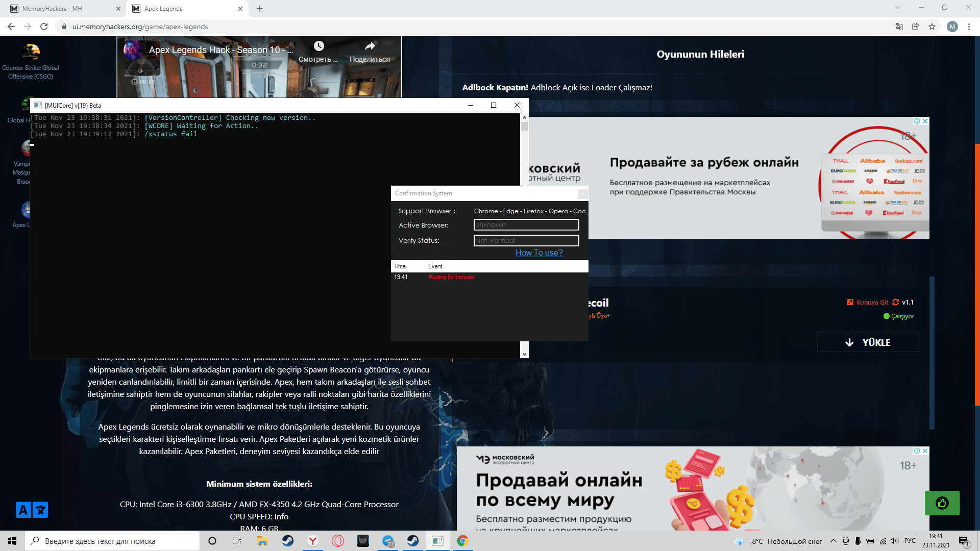
Task: Select the Apex Legends tab
Action: tap(187, 9)
